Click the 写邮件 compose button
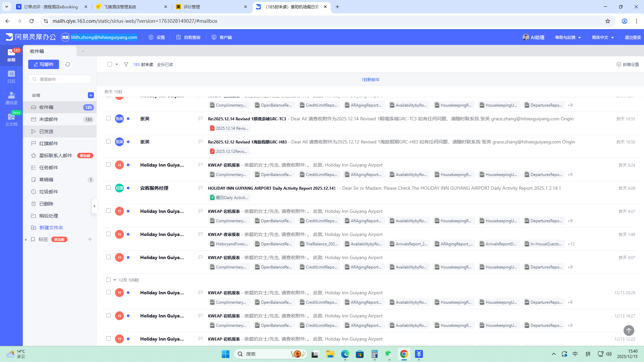This screenshot has width=644, height=362. pyautogui.click(x=44, y=64)
